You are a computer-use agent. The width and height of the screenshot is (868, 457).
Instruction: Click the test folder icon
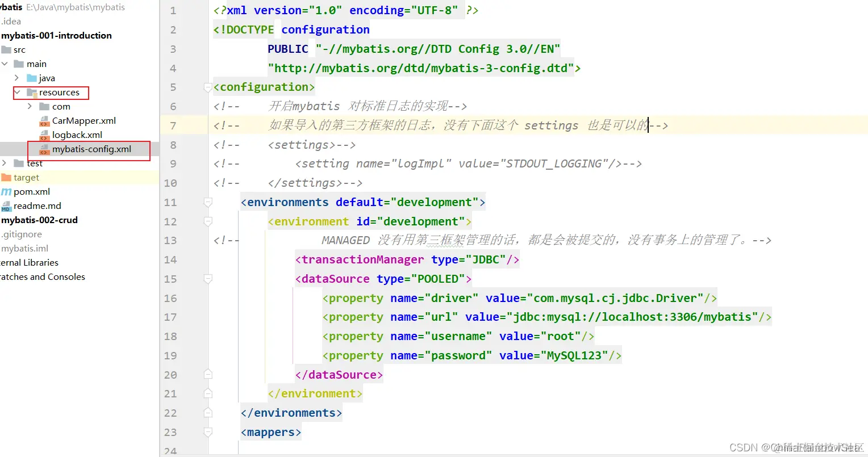click(x=19, y=163)
